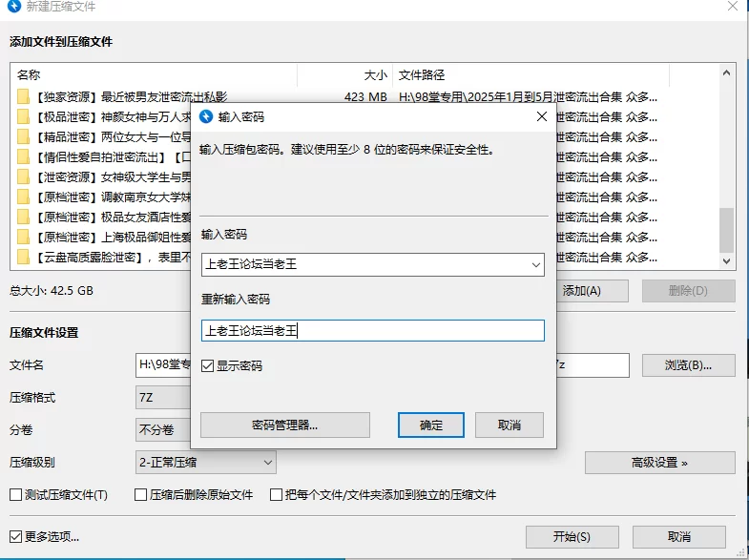Click folder icon of 【精品泄密】 row

pyautogui.click(x=23, y=137)
